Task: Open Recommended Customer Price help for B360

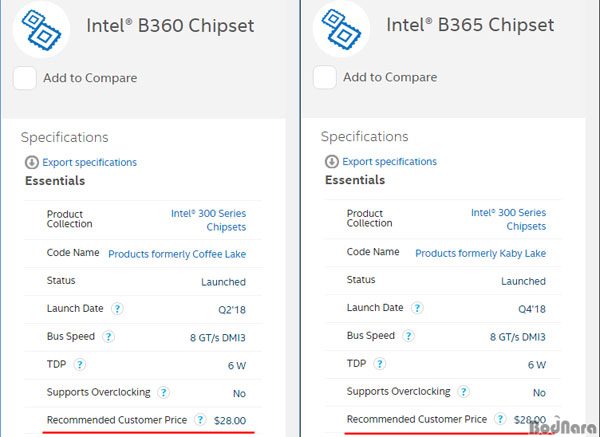Action: click(x=200, y=420)
